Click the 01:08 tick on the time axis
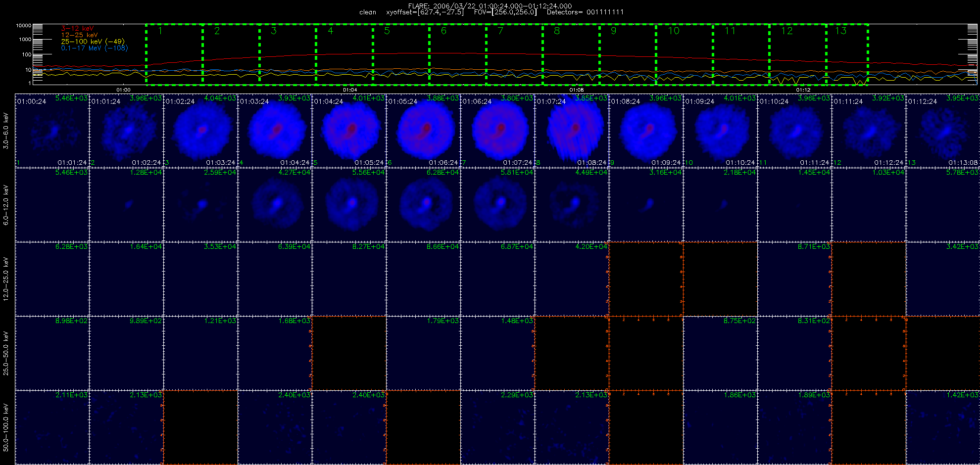The width and height of the screenshot is (980, 465). tap(577, 90)
